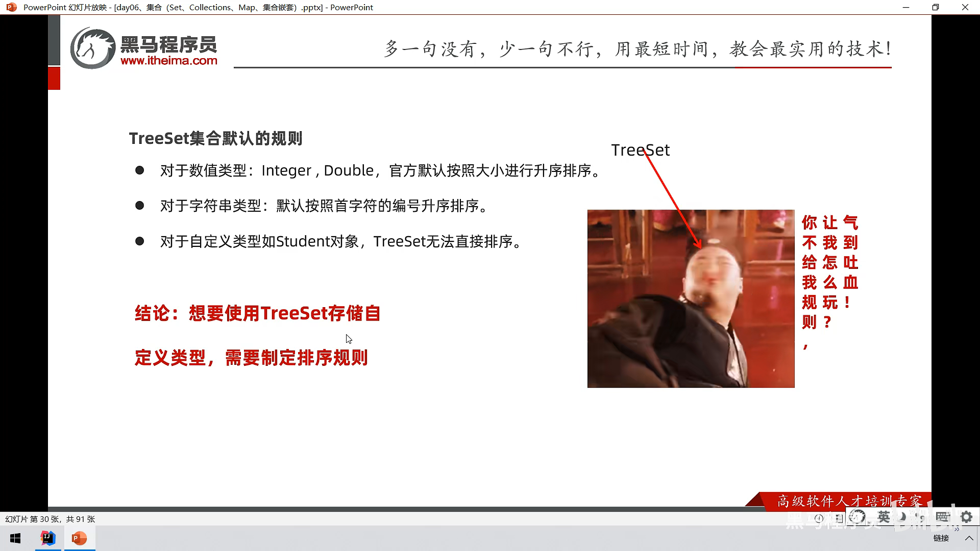Viewport: 980px width, 551px height.
Task: Click the www.itheima.com link on slide
Action: point(168,61)
